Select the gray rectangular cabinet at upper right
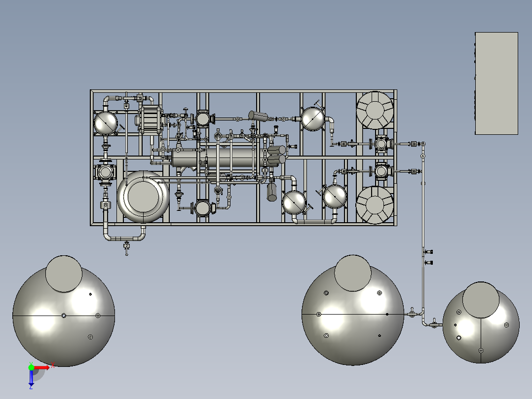This screenshot has height=399, width=532. (496, 83)
